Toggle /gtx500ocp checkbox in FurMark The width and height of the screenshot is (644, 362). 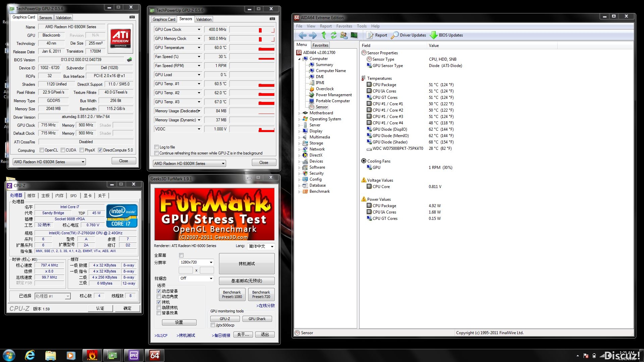pyautogui.click(x=213, y=325)
